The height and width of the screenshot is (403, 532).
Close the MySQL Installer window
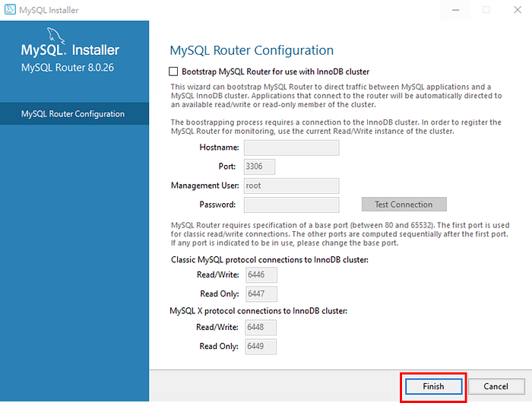click(x=518, y=10)
